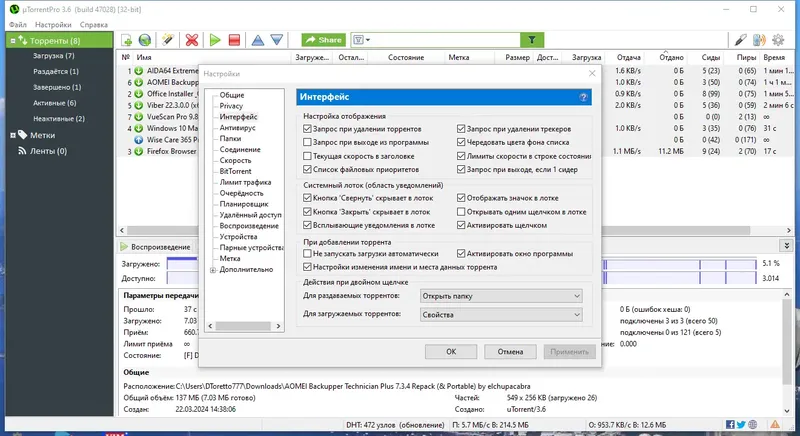Click the gear preferences icon in toolbar
The width and height of the screenshot is (800, 436).
coord(778,40)
